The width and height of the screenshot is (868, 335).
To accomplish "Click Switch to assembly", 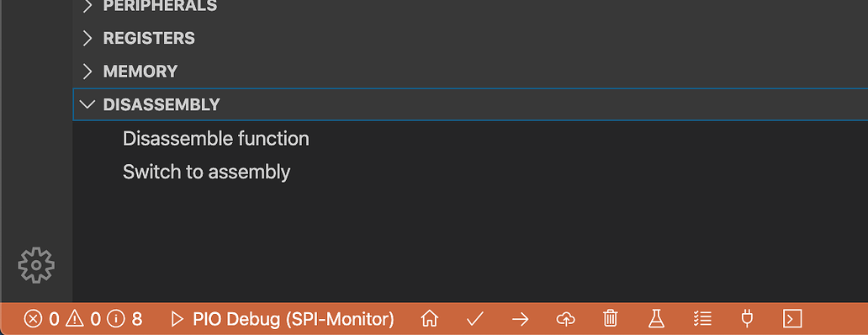I will (x=206, y=172).
